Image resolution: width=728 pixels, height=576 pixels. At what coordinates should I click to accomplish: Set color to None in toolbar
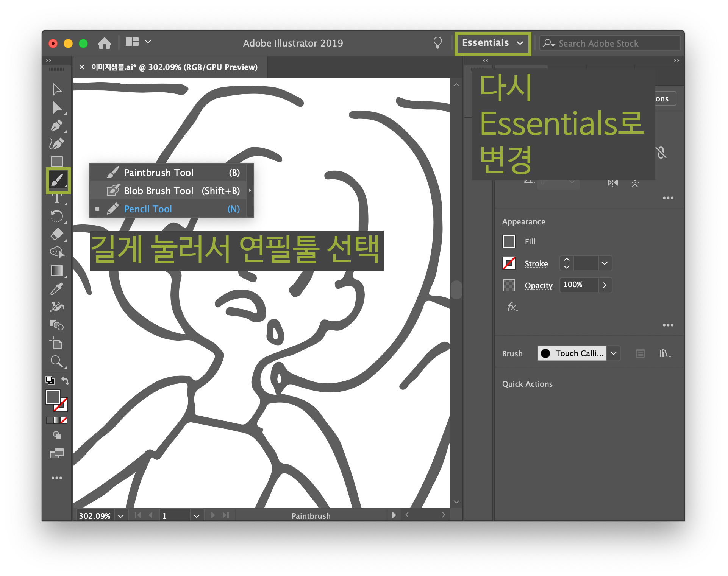[64, 420]
